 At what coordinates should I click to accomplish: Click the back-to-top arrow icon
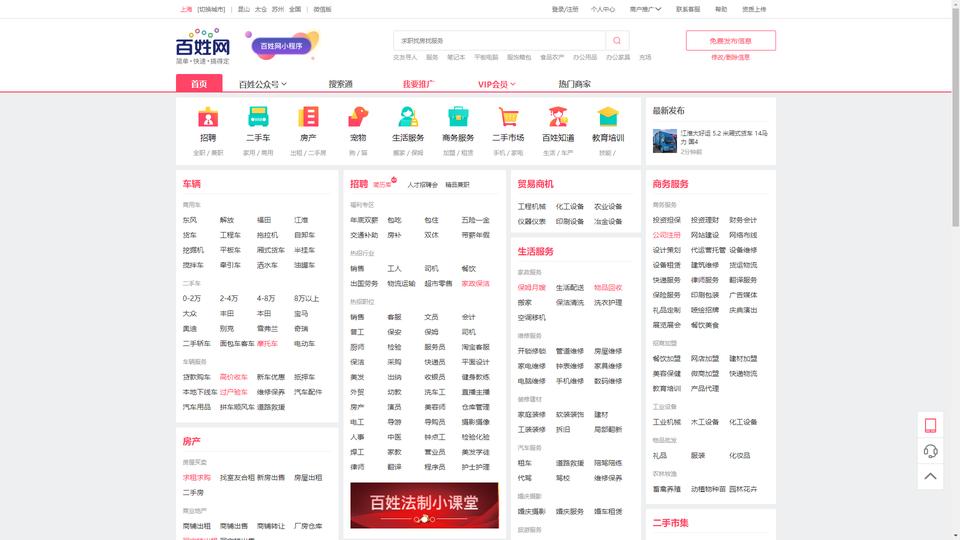(930, 476)
